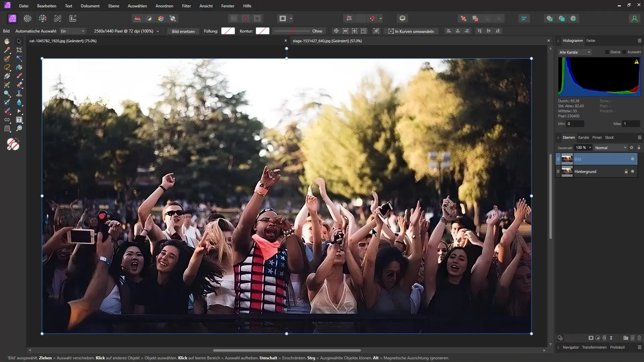This screenshot has width=644, height=362.
Task: Toggle layer lock beside blend mode
Action: pyautogui.click(x=639, y=147)
